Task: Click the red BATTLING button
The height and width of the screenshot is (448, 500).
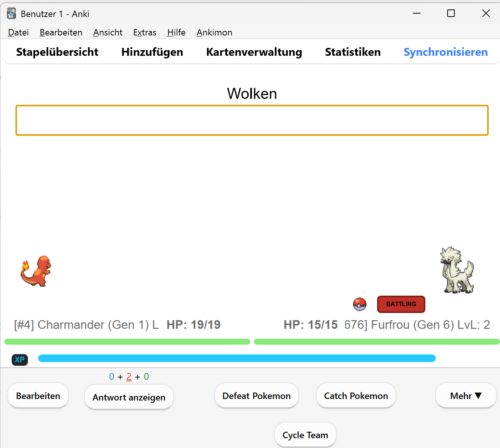Action: click(401, 304)
